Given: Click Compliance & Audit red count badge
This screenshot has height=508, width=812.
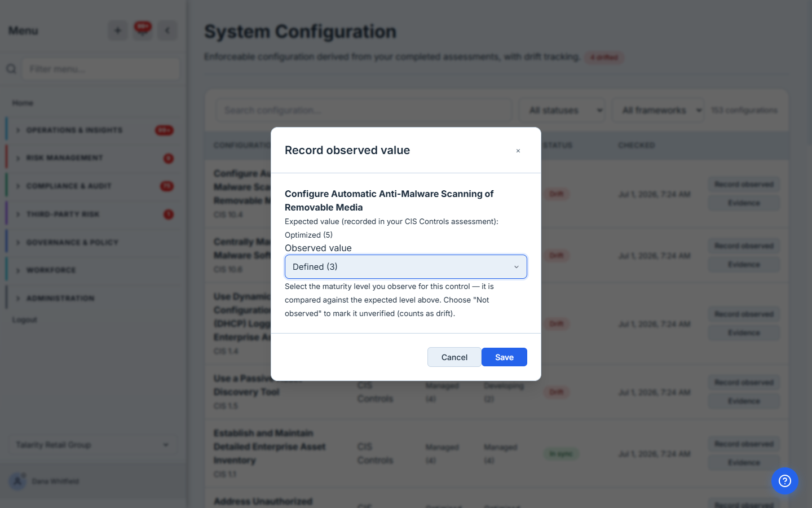Looking at the screenshot, I should pyautogui.click(x=167, y=186).
